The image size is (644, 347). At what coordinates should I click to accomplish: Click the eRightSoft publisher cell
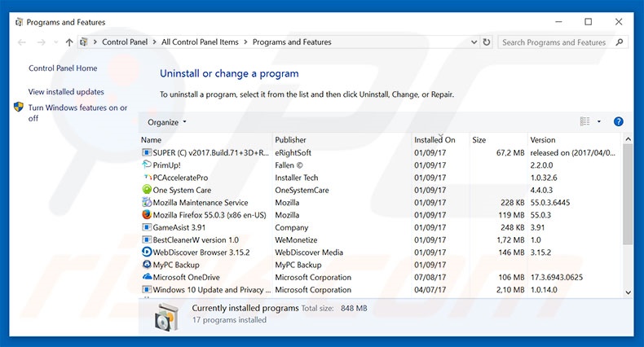click(293, 152)
